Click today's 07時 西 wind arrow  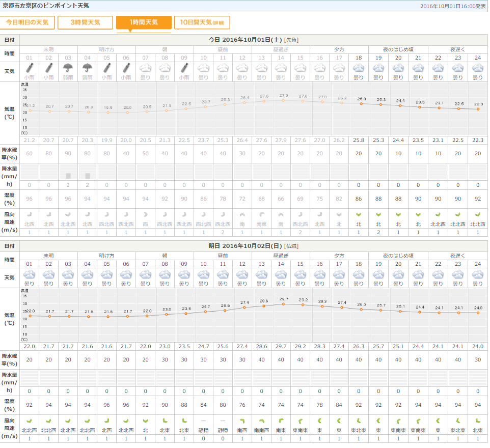click(x=145, y=215)
